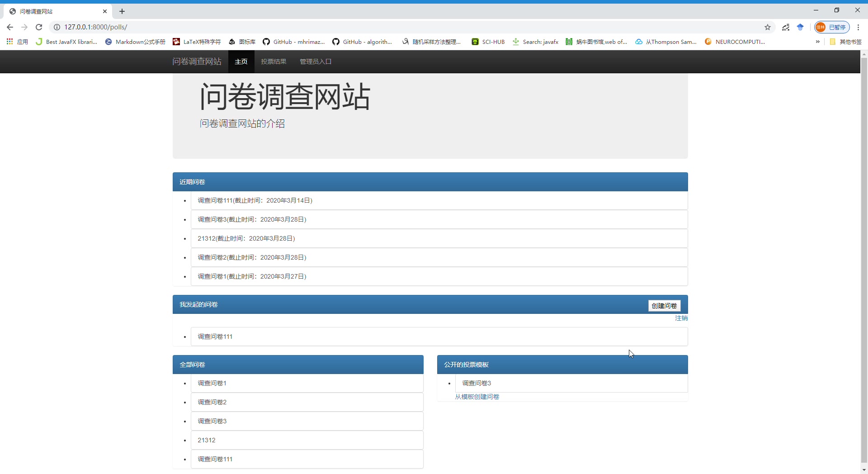Viewport: 868px width, 474px height.
Task: Open 调查问卷111 in 全部问卷 list
Action: (x=307, y=459)
